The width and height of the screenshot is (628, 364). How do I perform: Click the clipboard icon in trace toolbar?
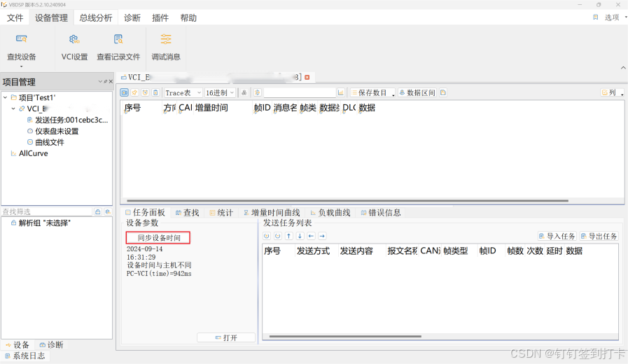(156, 92)
